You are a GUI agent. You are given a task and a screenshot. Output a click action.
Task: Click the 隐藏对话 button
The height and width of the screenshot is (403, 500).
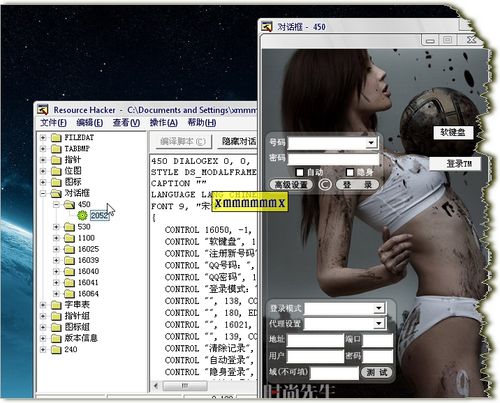pyautogui.click(x=237, y=142)
